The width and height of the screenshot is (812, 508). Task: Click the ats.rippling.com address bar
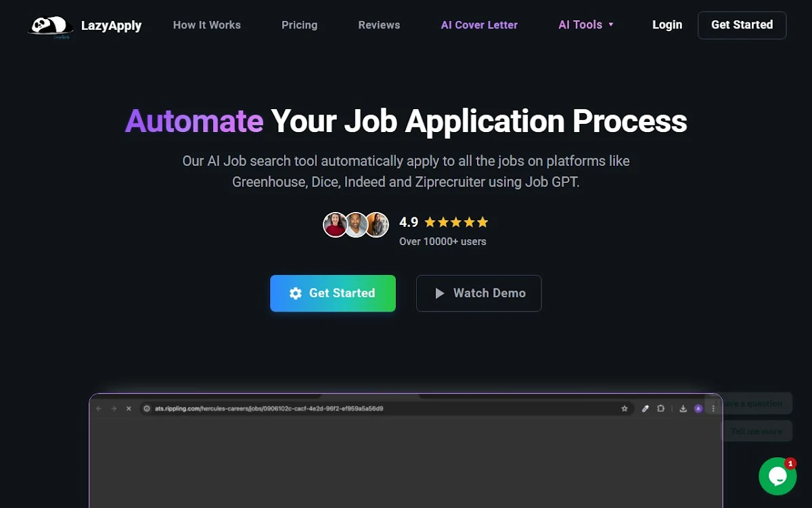(x=386, y=408)
